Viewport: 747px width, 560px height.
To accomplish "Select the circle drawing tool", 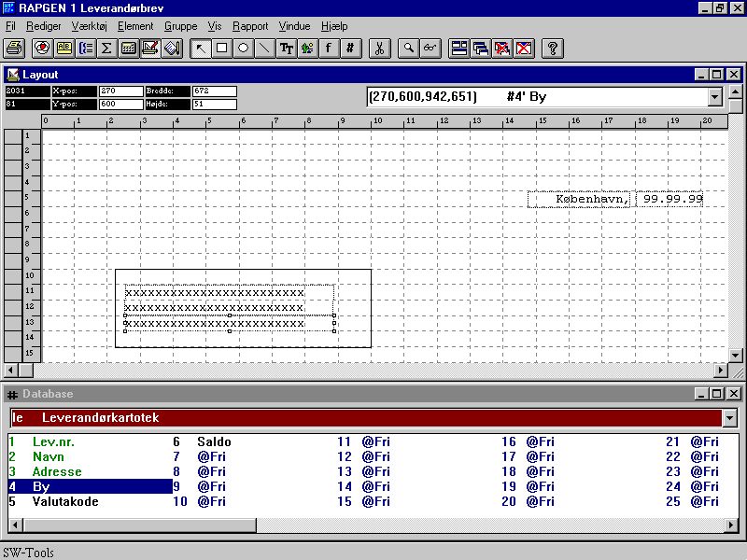I will (x=244, y=48).
